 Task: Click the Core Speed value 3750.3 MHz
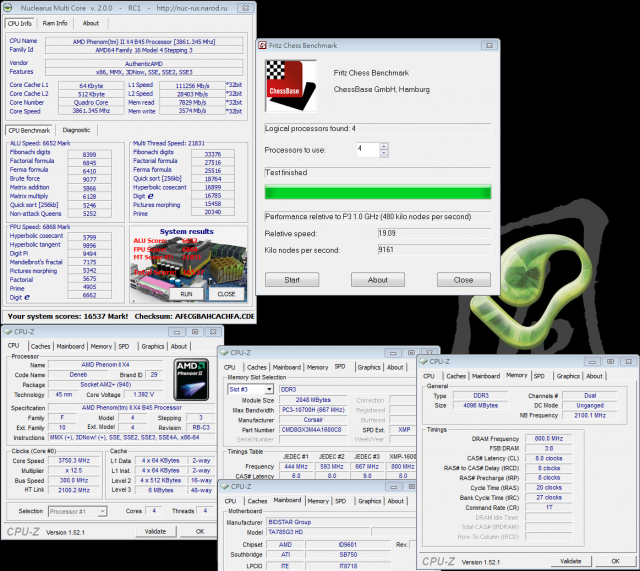click(x=74, y=460)
